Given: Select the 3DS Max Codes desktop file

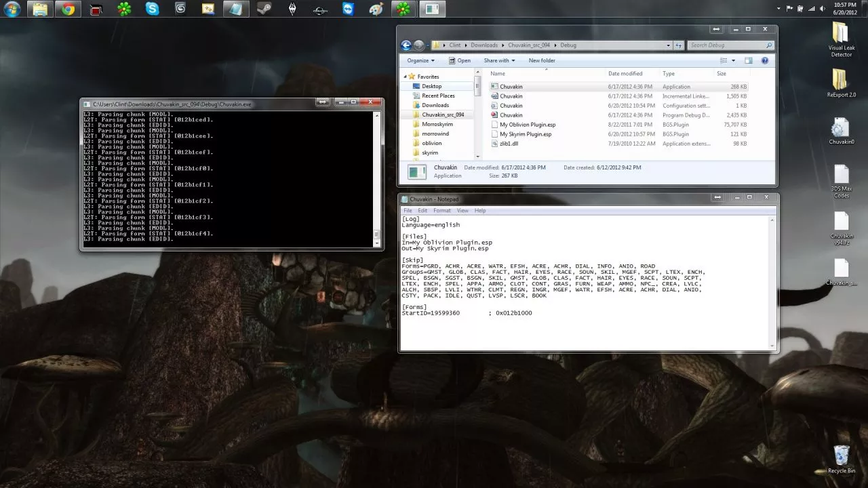Looking at the screenshot, I should [x=841, y=181].
